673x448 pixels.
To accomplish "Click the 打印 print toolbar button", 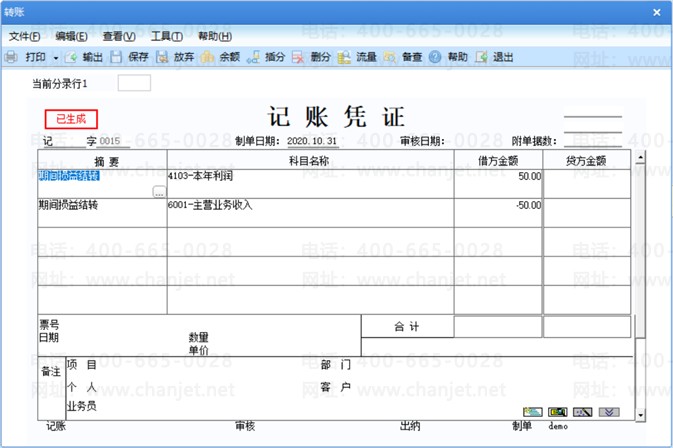I will [x=26, y=57].
